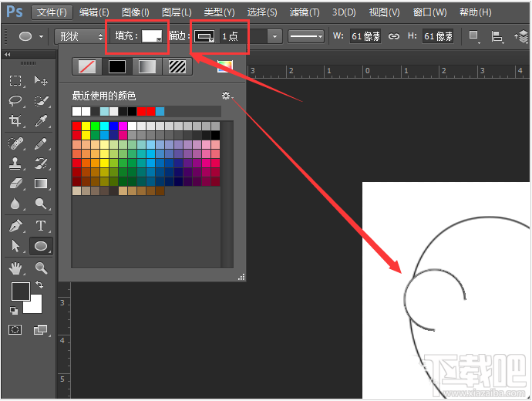Open the 类型(Y) menu
The image size is (532, 401).
coord(219,12)
